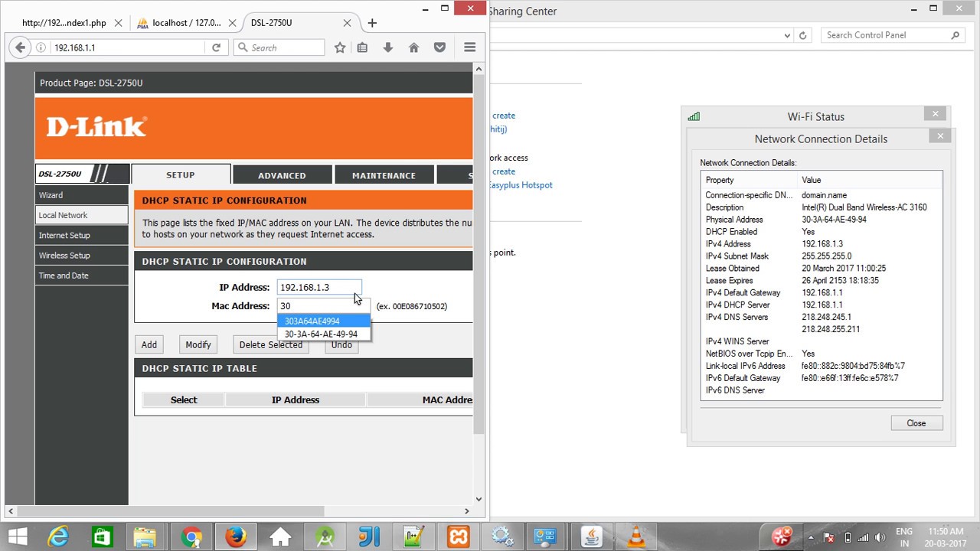
Task: Open the Firefox downloads arrow
Action: coord(388,47)
